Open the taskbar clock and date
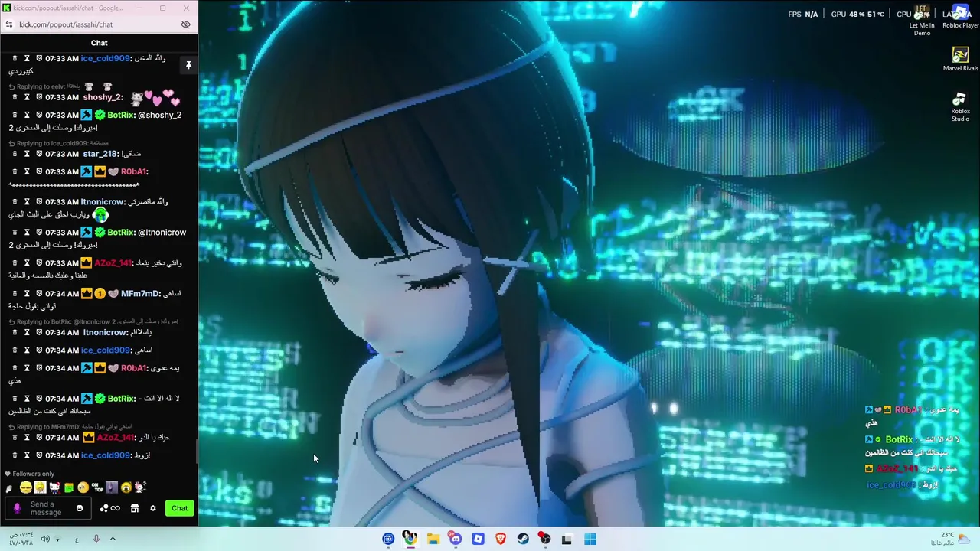Screen dimensions: 980x551 (x=21, y=539)
